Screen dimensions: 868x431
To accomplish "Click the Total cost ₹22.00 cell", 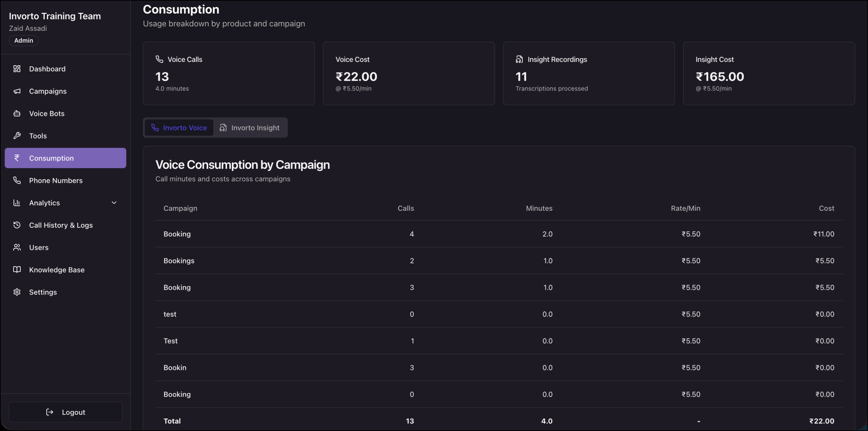I will [x=822, y=421].
